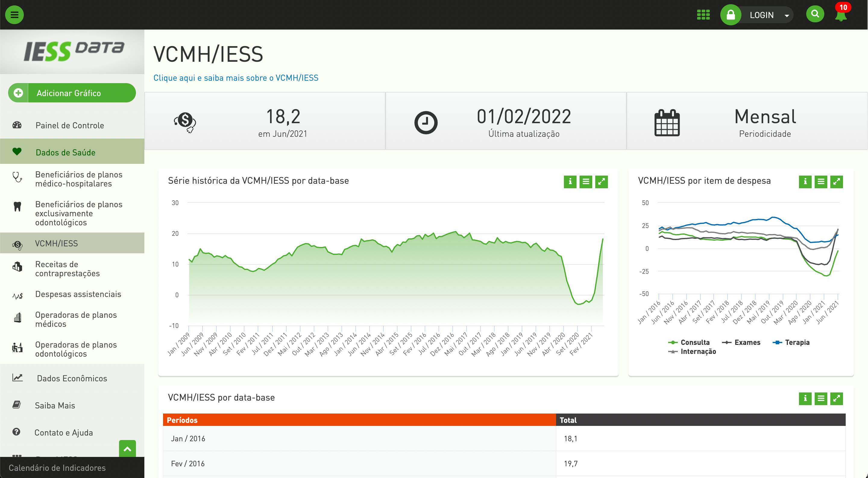The width and height of the screenshot is (868, 478).
Task: Click the heart icon for Dados de Saúde
Action: click(17, 152)
